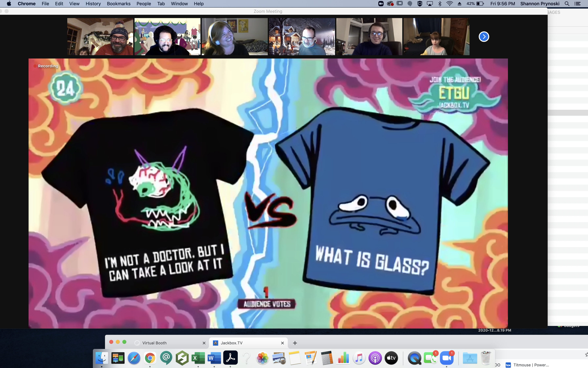The image size is (588, 368).
Task: Open the Tab menu in menu bar
Action: tap(161, 4)
